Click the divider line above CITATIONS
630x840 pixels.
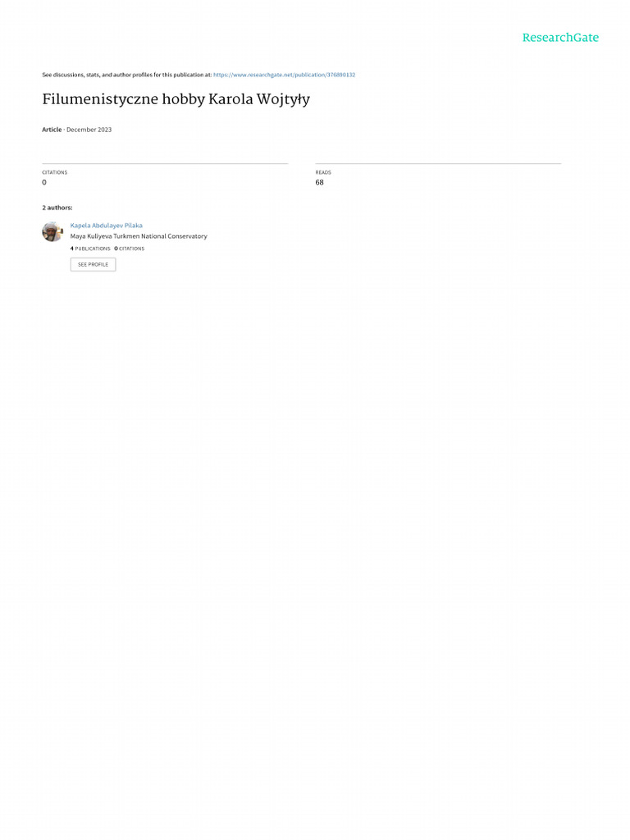point(165,163)
